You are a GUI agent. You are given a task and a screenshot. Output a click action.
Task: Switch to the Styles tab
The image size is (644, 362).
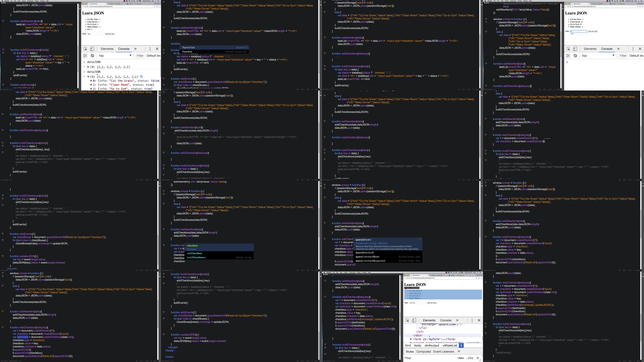pyautogui.click(x=410, y=352)
